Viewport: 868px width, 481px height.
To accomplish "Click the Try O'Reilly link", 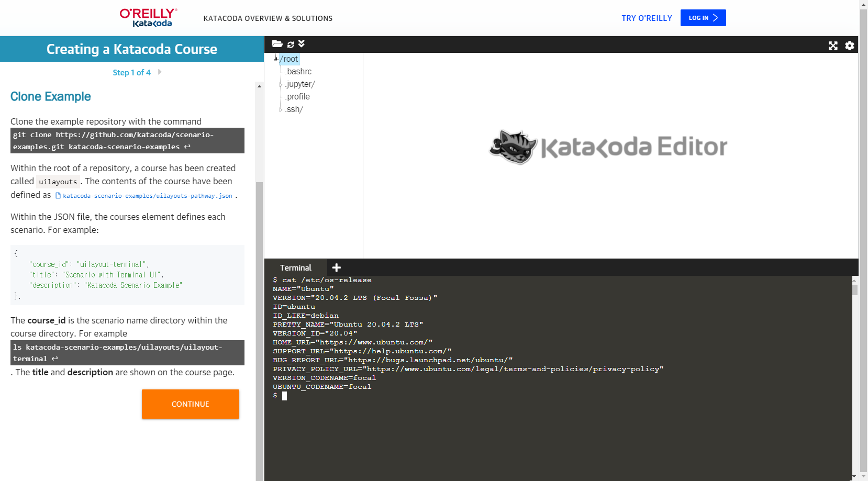I will point(647,18).
